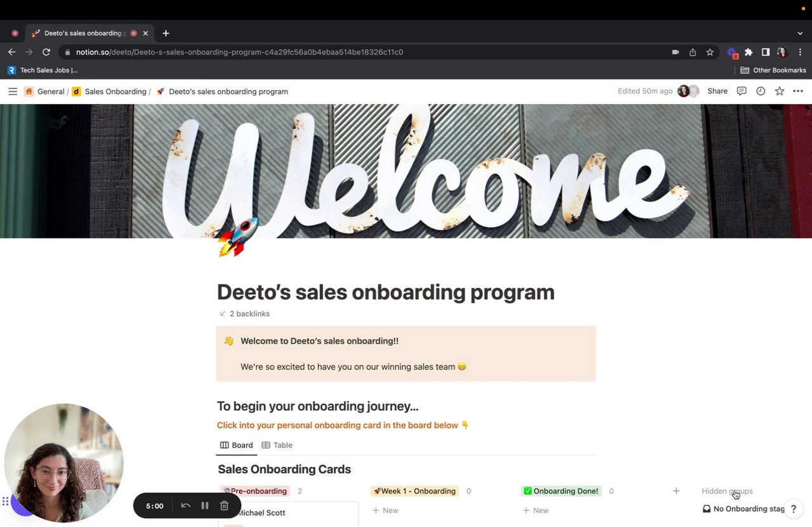Add New card under Week 1 - Onboarding
Image resolution: width=812 pixels, height=527 pixels.
pos(385,511)
